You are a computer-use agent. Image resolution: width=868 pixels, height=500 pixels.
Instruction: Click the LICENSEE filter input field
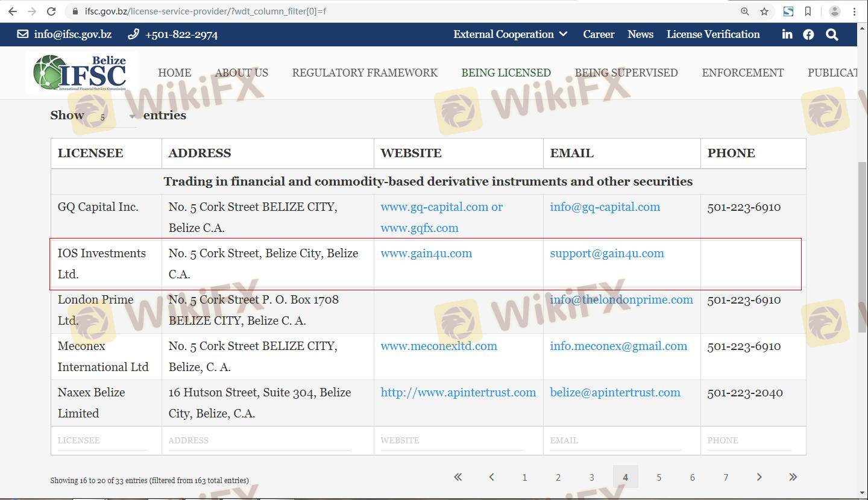(102, 440)
